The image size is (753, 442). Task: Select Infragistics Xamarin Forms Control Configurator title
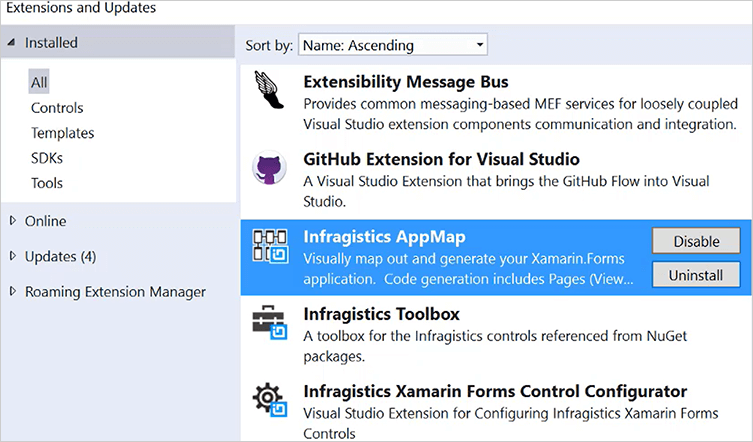[495, 392]
